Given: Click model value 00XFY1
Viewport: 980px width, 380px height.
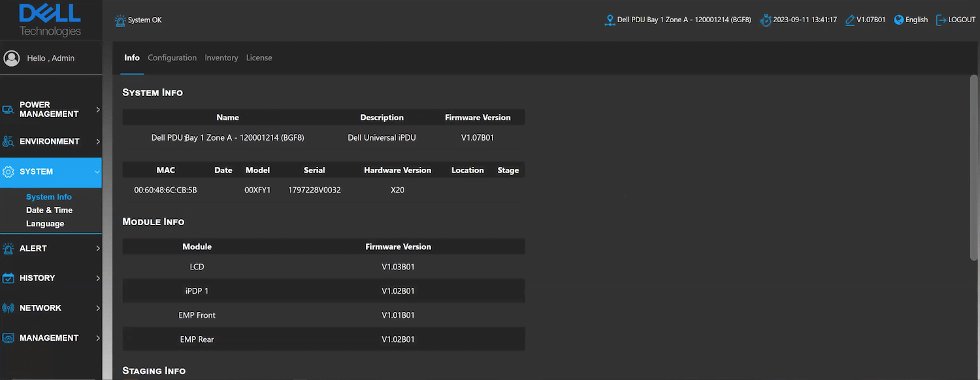Looking at the screenshot, I should pyautogui.click(x=257, y=190).
